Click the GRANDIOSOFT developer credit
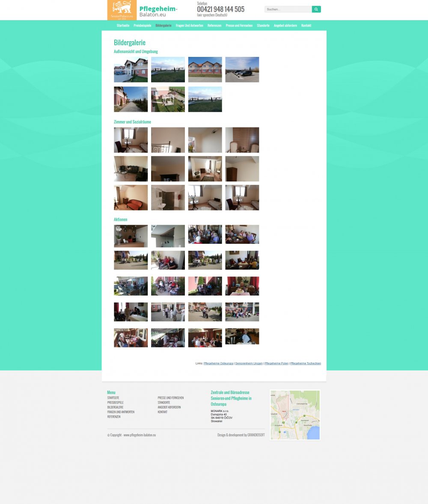428x504 pixels. [256, 435]
